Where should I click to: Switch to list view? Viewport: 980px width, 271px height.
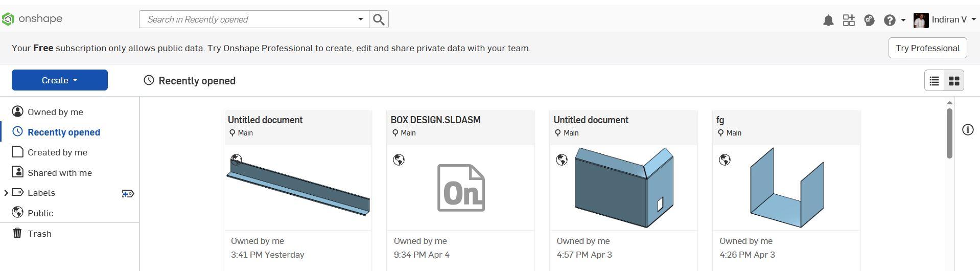934,81
